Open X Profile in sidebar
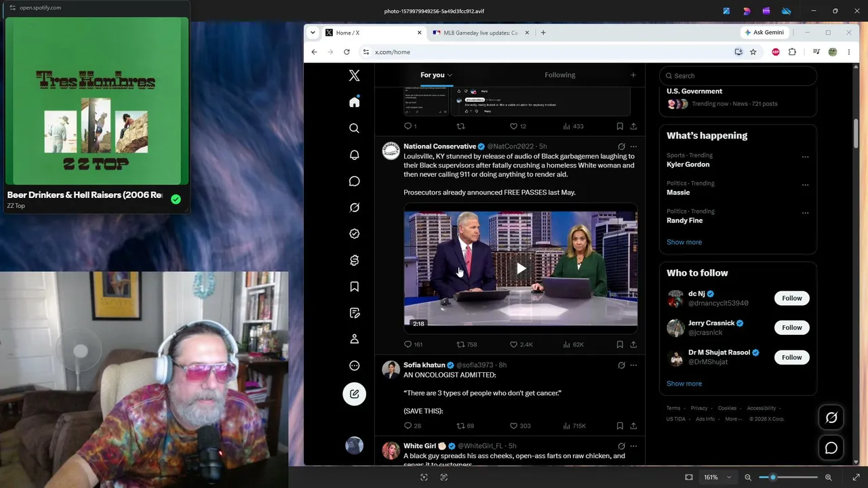 point(354,339)
